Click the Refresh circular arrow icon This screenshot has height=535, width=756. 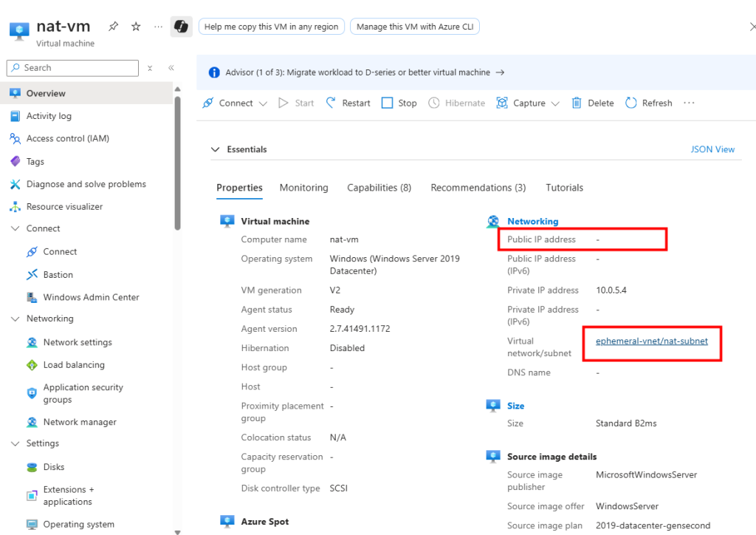coord(630,103)
